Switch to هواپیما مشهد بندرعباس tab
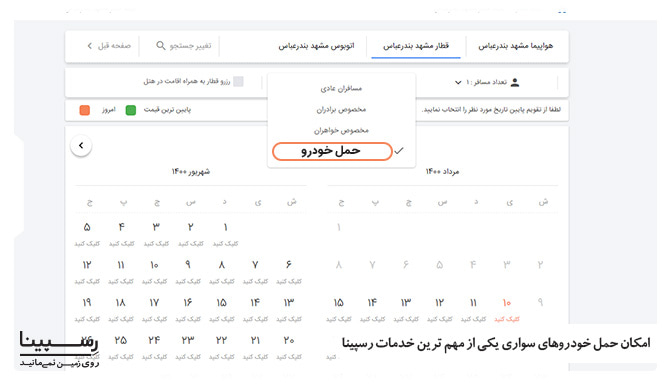The image size is (670, 385). click(515, 45)
